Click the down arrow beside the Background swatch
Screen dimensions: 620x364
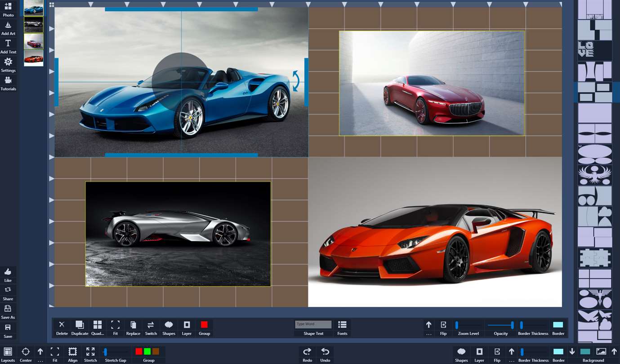tap(572, 351)
